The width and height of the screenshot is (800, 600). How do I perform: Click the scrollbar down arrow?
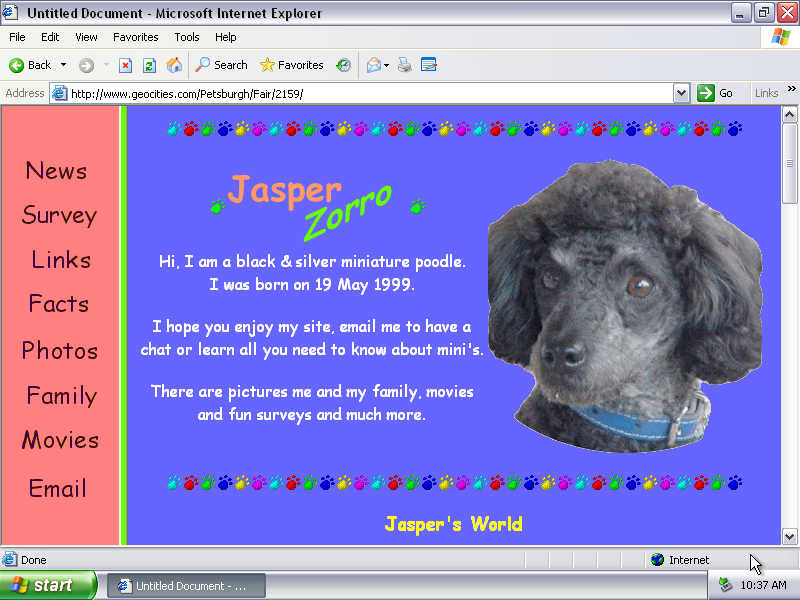pyautogui.click(x=789, y=536)
